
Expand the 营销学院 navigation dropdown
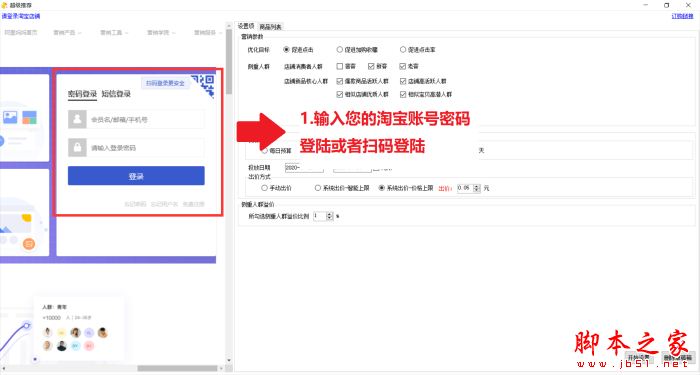[161, 33]
